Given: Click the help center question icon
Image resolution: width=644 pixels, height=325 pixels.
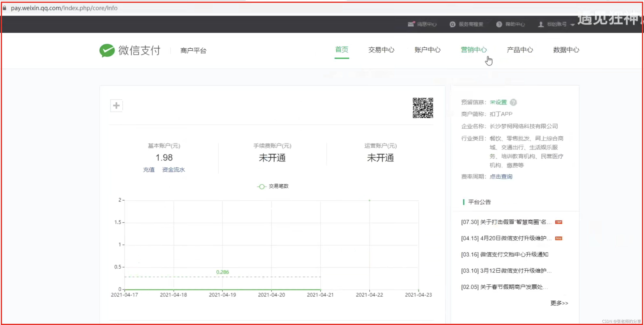Looking at the screenshot, I should click(x=499, y=24).
